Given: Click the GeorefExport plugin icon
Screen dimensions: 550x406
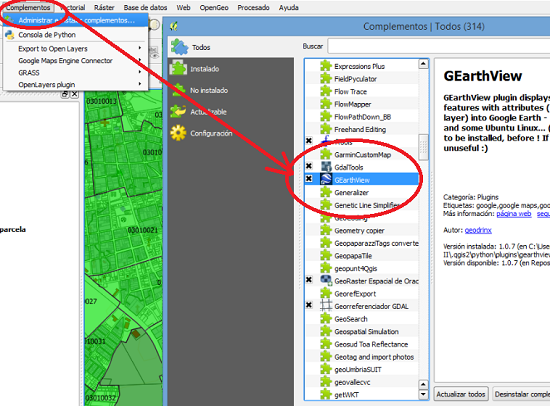Looking at the screenshot, I should (326, 293).
